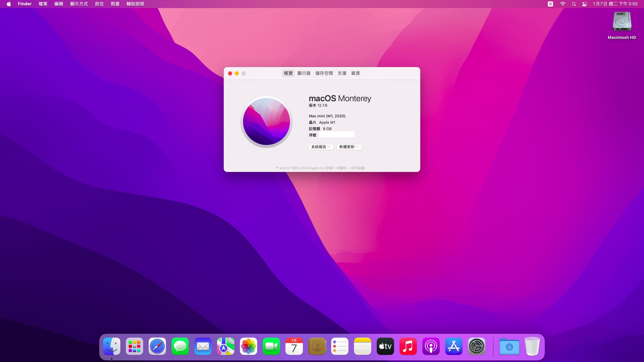
Task: Click the macOS Monterey logo image
Action: [266, 122]
